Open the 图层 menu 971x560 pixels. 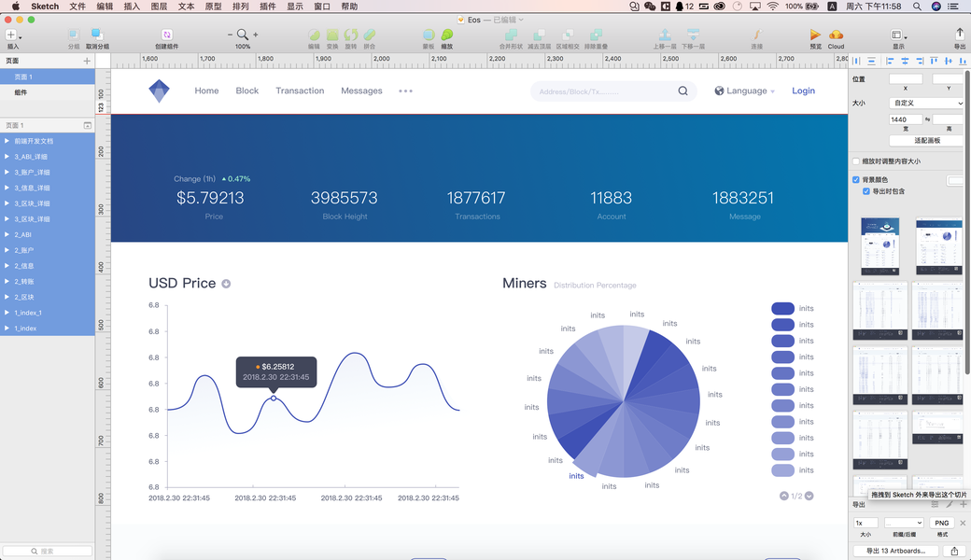159,7
